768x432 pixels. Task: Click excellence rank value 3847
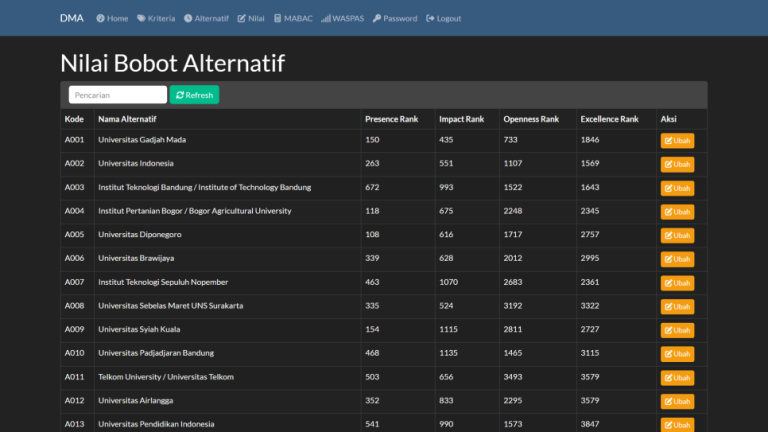point(590,424)
